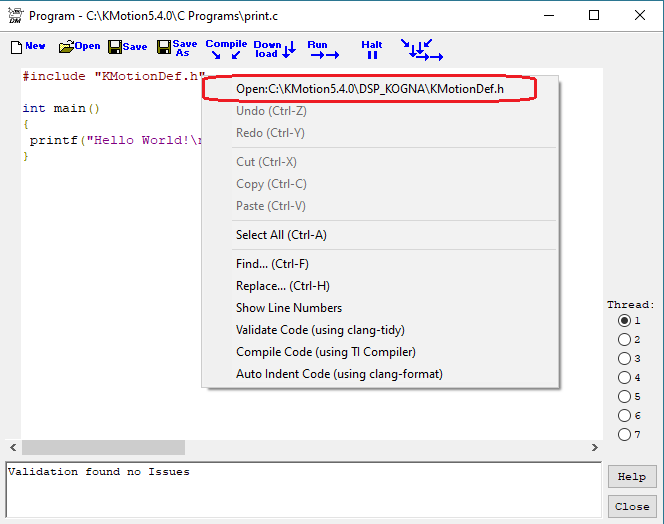The width and height of the screenshot is (664, 524).
Task: Pick Auto Indent Code (using clang-format)
Action: pyautogui.click(x=339, y=374)
